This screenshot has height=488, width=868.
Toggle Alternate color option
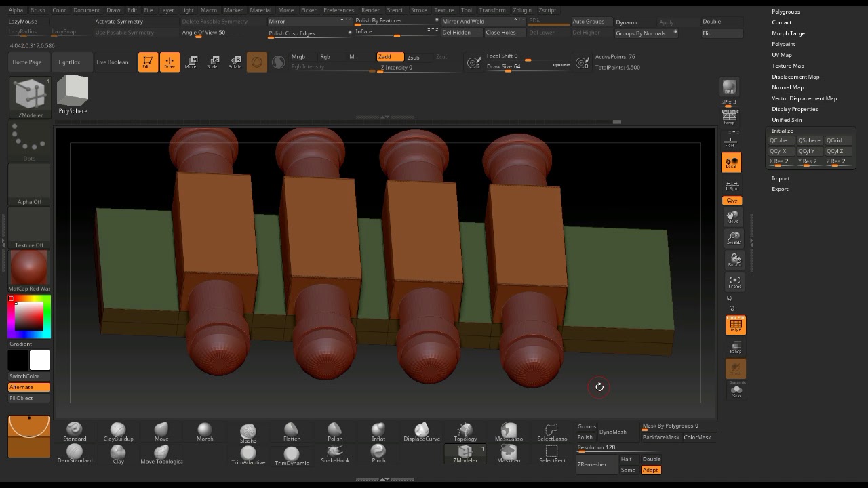click(28, 387)
